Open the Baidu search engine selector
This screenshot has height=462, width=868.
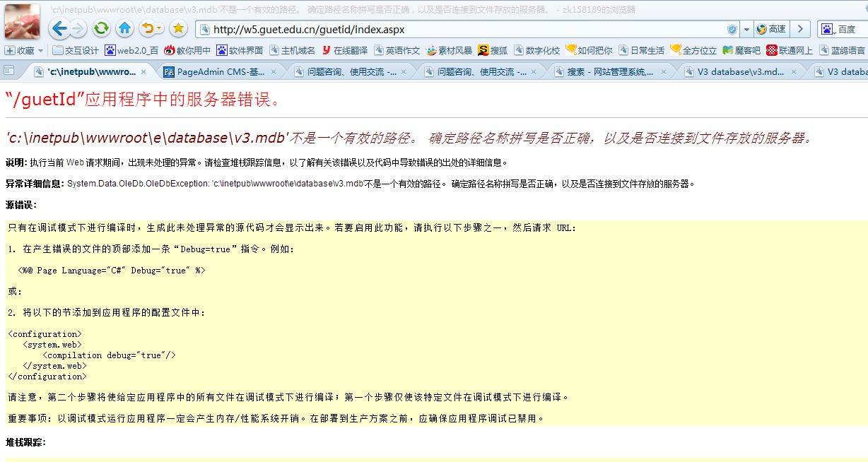tap(827, 30)
